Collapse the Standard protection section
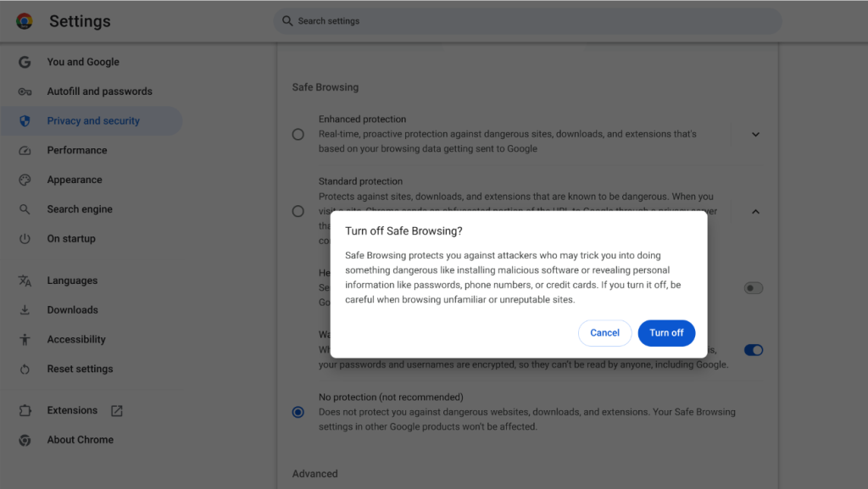This screenshot has height=489, width=868. (x=754, y=211)
